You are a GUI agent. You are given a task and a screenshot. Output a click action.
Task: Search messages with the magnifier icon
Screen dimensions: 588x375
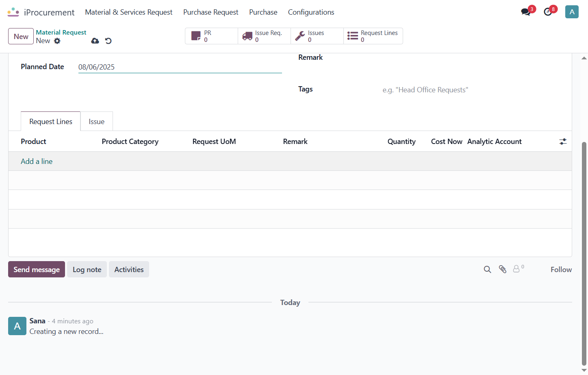click(488, 269)
